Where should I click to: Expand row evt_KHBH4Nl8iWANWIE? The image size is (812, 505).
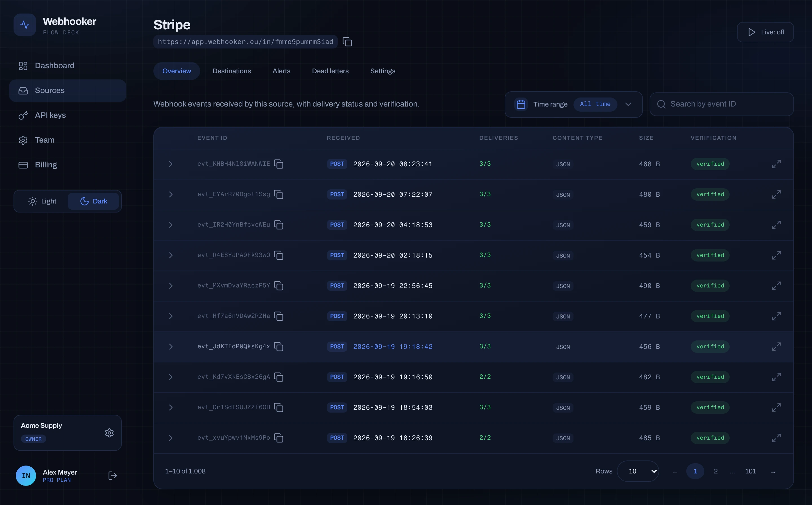click(171, 164)
